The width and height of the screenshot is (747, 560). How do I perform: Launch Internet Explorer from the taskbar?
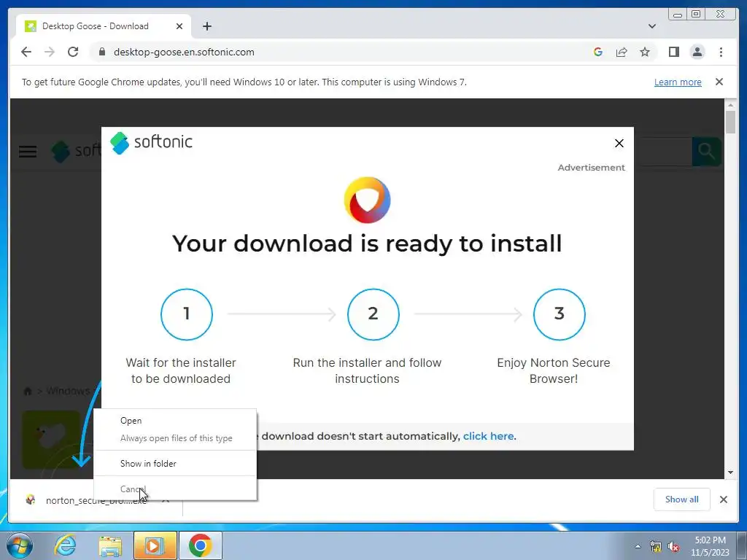coord(64,545)
